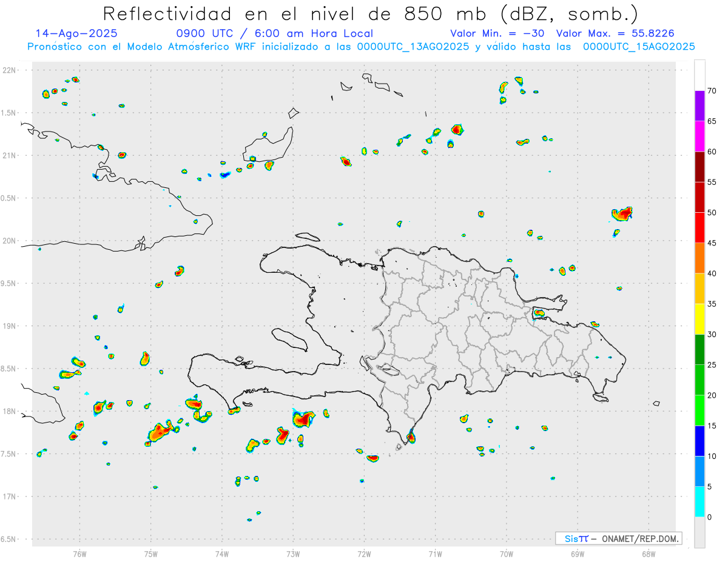Click the magenta 60–65 dBZ legend color
The image size is (728, 562).
tap(699, 136)
